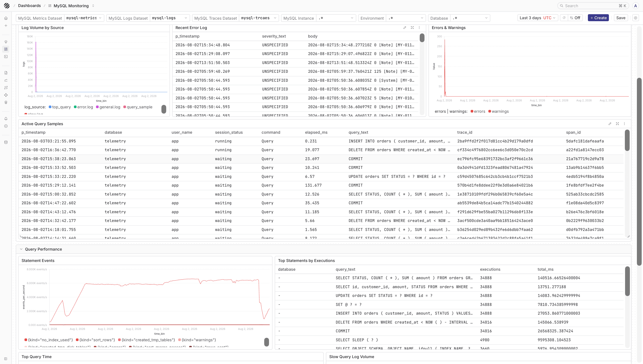
Task: Open MySQL Traces Dataset dropdown
Action: click(x=259, y=18)
